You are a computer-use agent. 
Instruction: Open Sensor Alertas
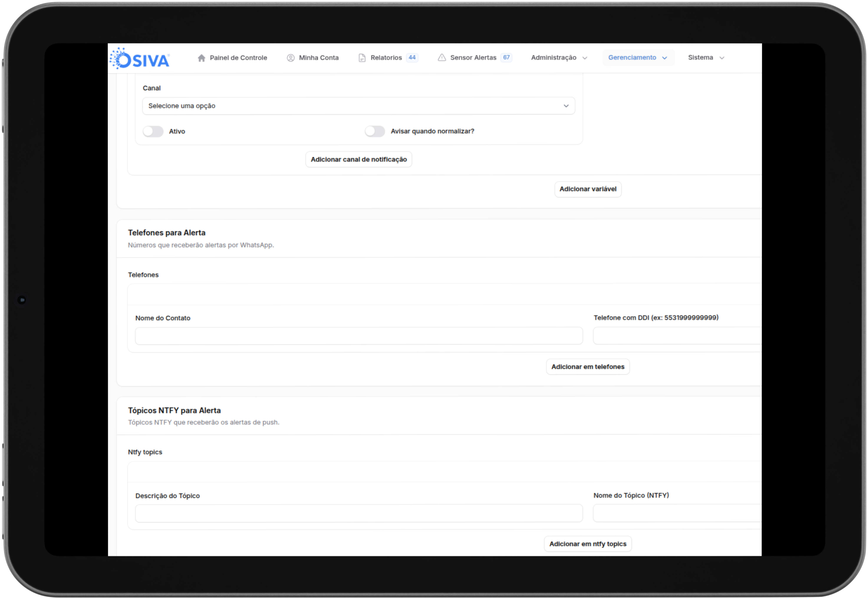475,58
